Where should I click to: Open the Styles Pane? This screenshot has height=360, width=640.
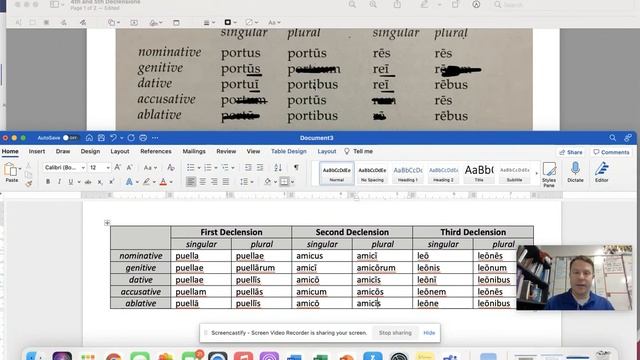coord(549,174)
